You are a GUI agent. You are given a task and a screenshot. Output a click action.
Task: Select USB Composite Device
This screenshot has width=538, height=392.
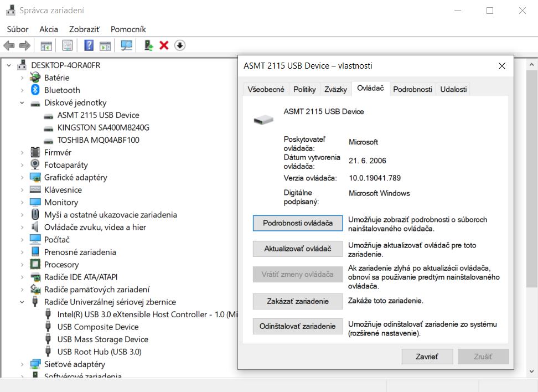pos(98,327)
